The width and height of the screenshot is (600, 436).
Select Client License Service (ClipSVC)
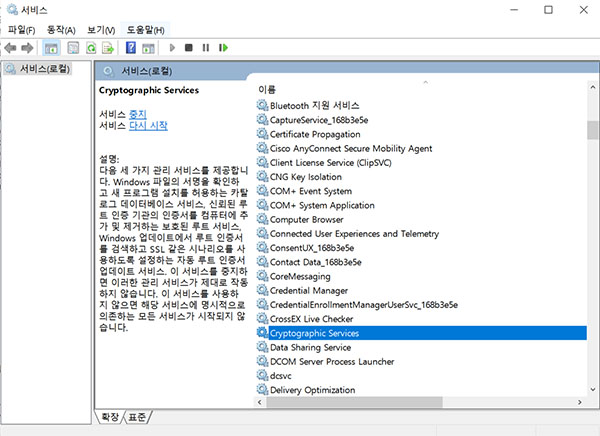(331, 163)
